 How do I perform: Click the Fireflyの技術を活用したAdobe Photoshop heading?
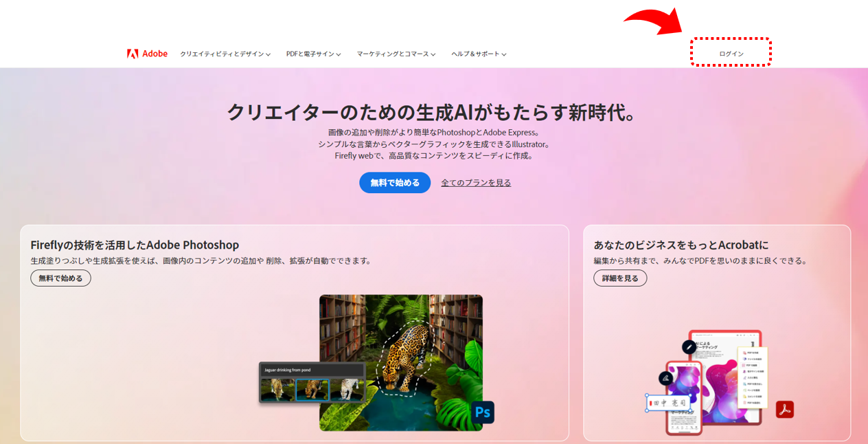135,245
